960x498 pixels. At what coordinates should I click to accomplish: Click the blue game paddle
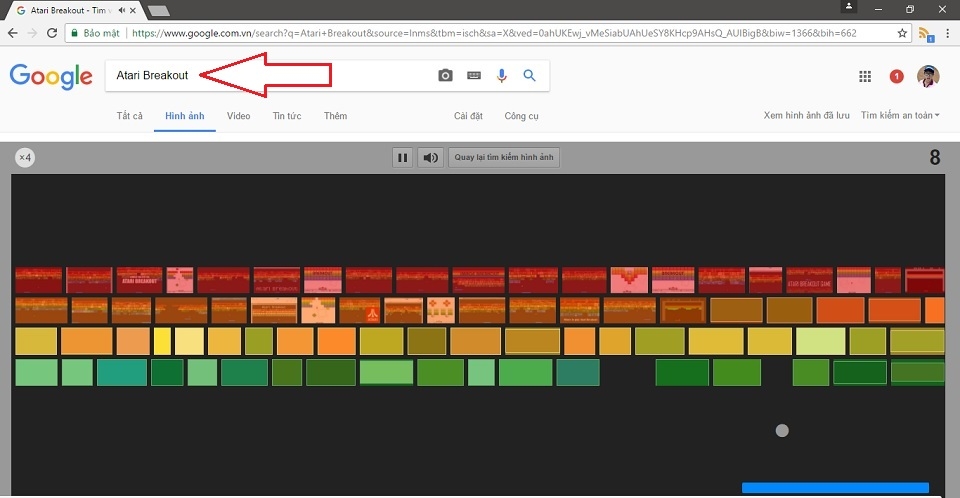coord(835,488)
